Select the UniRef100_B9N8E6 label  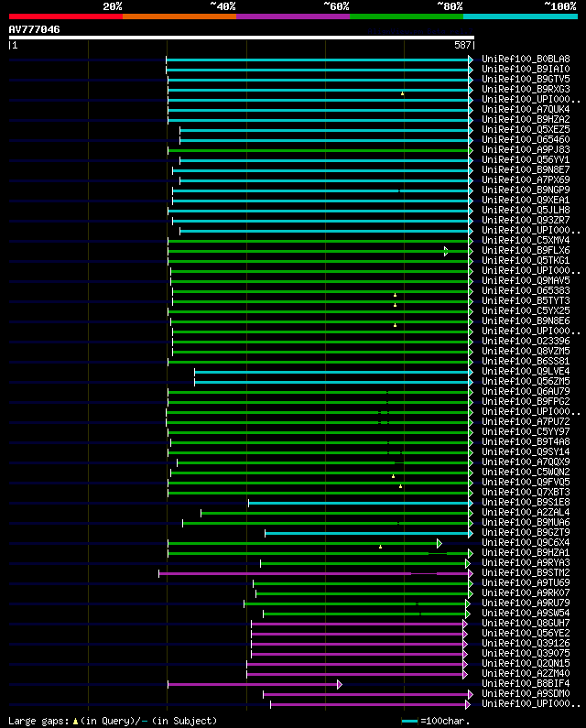[526, 321]
